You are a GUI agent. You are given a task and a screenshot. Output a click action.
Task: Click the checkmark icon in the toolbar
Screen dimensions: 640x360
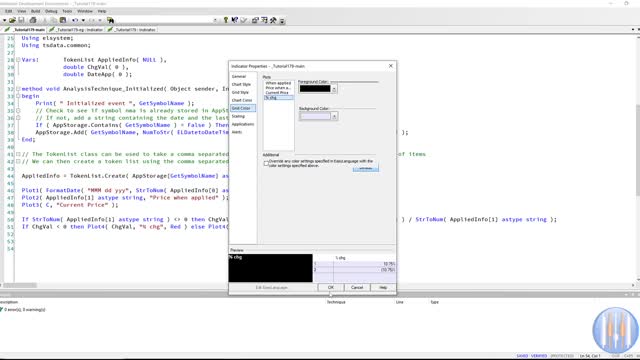click(244, 20)
